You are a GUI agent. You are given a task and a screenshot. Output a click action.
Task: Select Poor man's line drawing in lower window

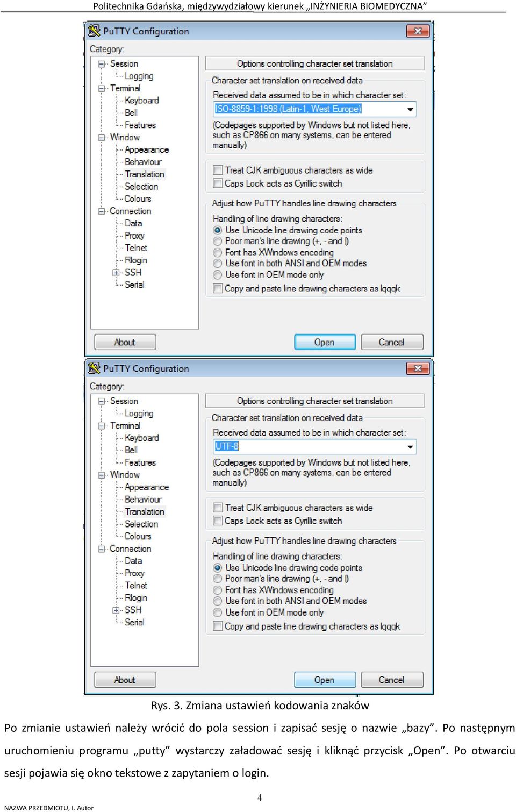pos(218,579)
